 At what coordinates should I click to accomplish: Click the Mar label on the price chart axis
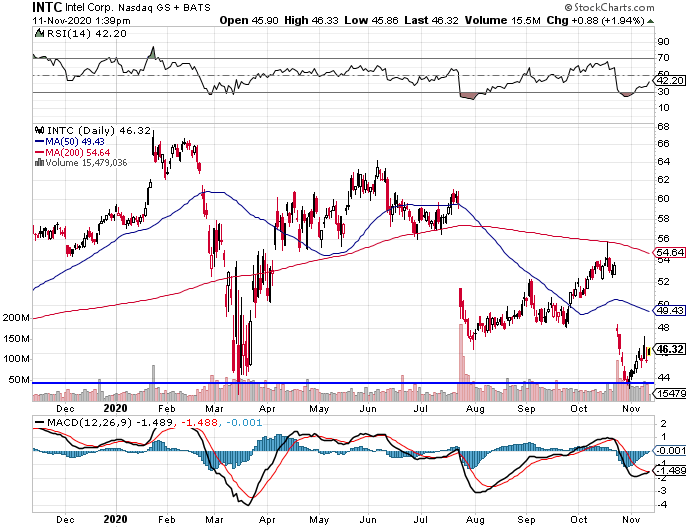pyautogui.click(x=214, y=408)
